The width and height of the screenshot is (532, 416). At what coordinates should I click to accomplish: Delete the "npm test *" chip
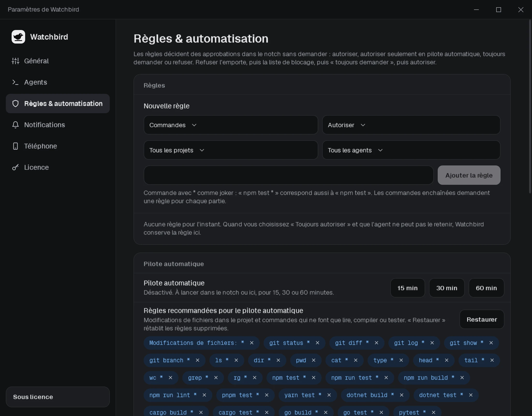click(313, 378)
